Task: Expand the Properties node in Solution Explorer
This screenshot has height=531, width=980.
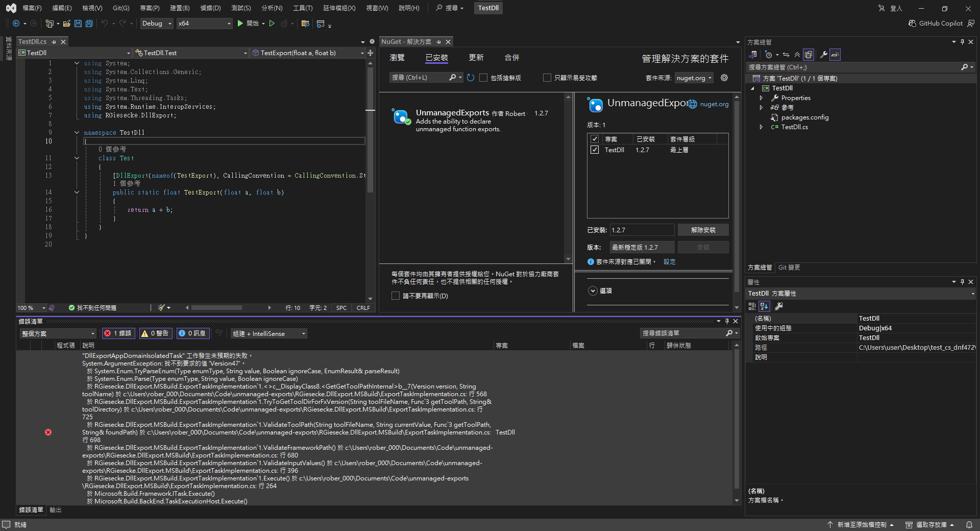Action: (761, 98)
